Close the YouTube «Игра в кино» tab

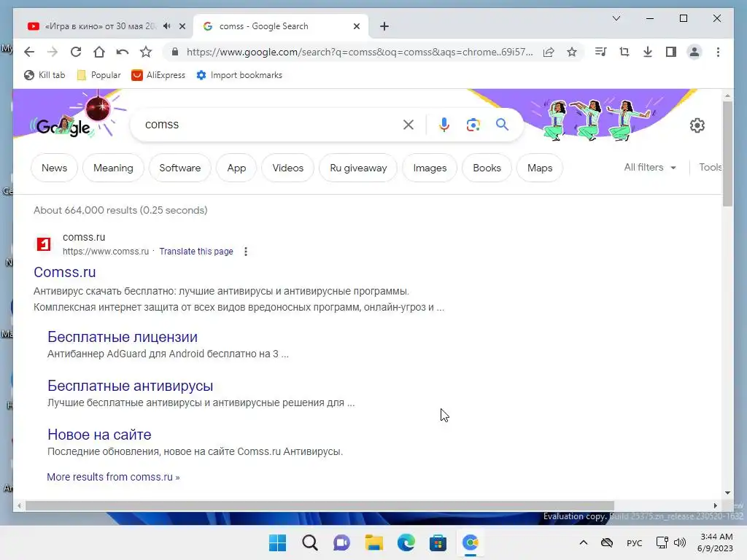(182, 26)
